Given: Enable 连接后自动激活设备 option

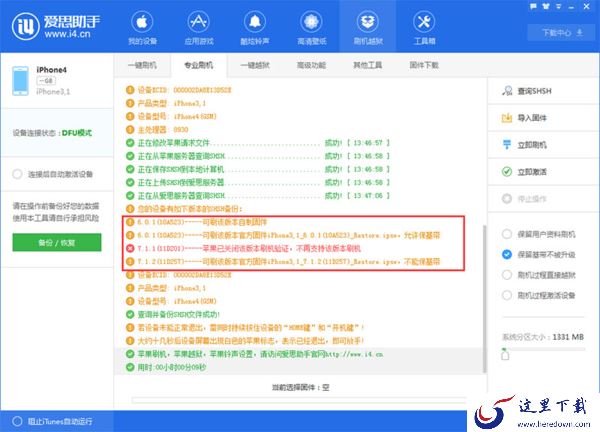Looking at the screenshot, I should click(x=17, y=174).
